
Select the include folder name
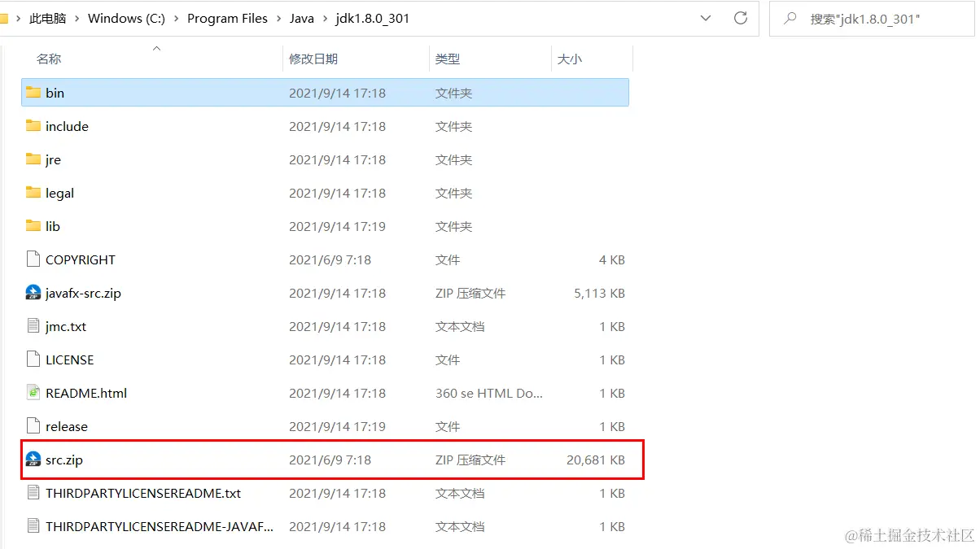[x=67, y=126]
